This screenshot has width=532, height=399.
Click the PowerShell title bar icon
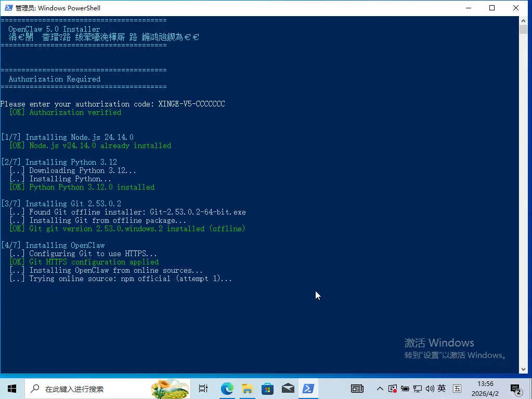coord(8,8)
